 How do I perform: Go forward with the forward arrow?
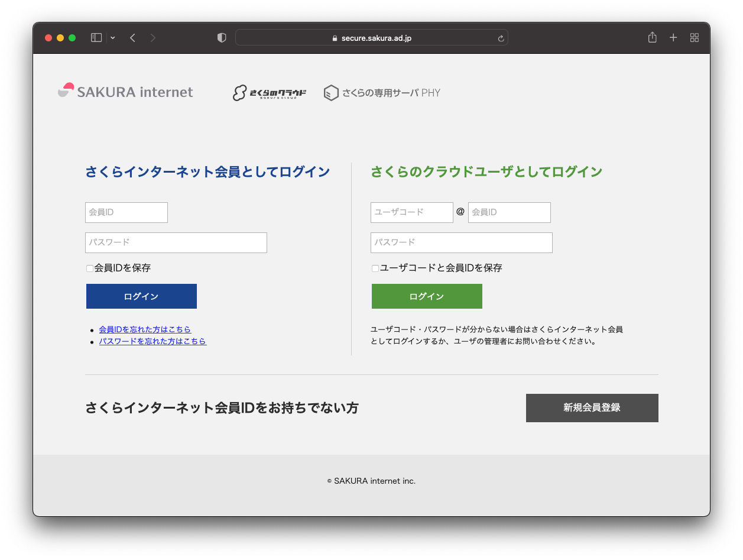point(153,38)
